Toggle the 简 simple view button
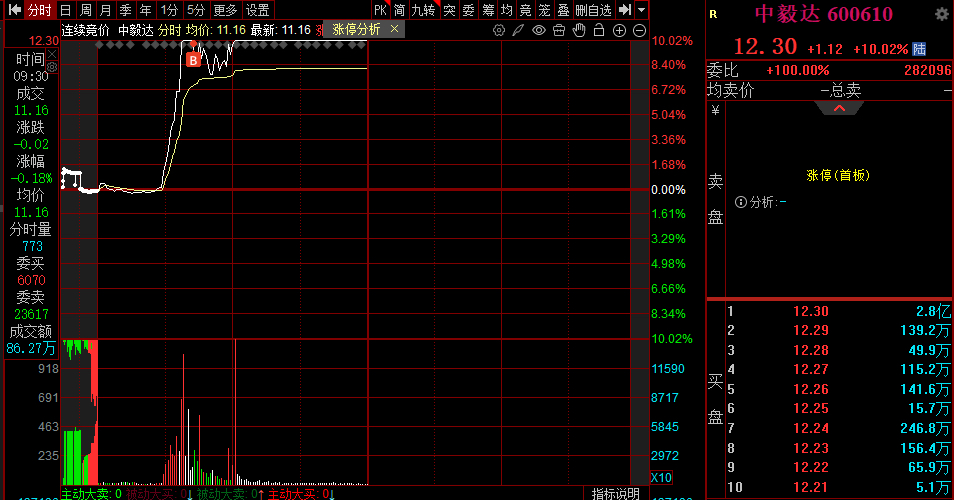Screen dimensions: 954x500 399,10
